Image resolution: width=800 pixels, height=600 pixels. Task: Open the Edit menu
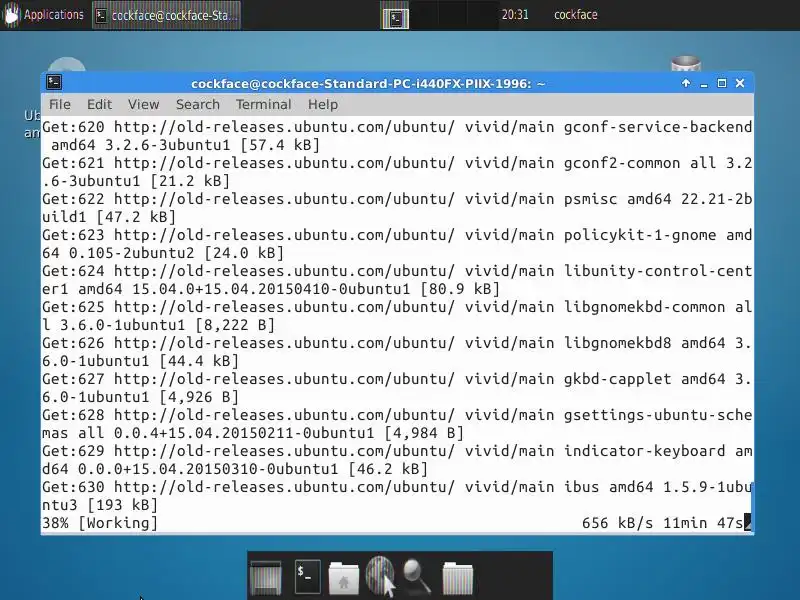[x=99, y=105]
